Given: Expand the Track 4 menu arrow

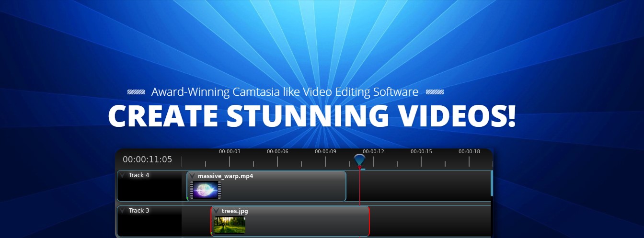Looking at the screenshot, I should click(123, 175).
